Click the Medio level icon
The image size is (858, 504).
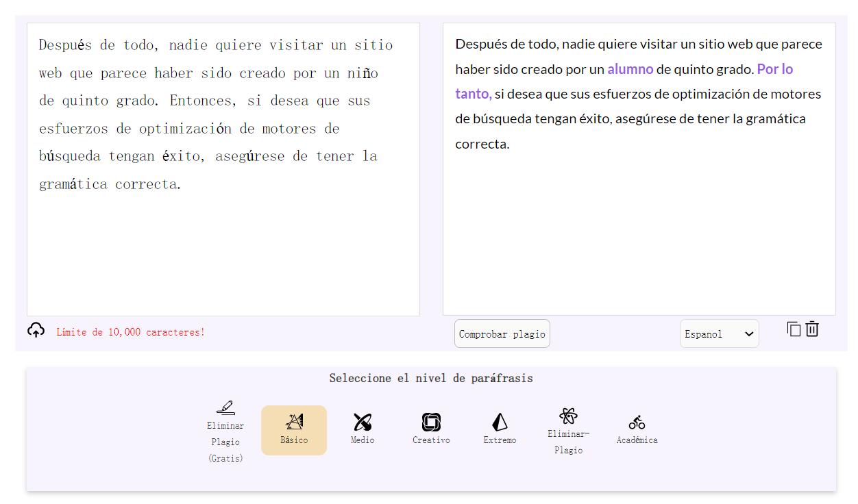(363, 421)
